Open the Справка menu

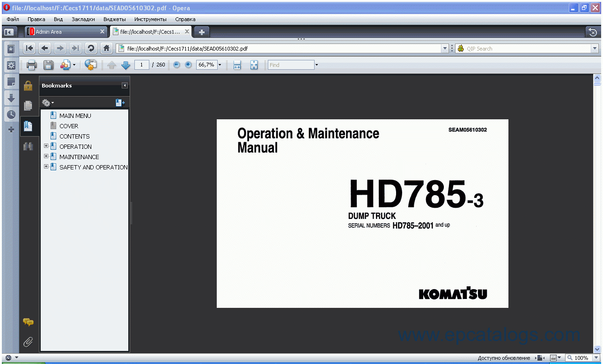pyautogui.click(x=185, y=19)
